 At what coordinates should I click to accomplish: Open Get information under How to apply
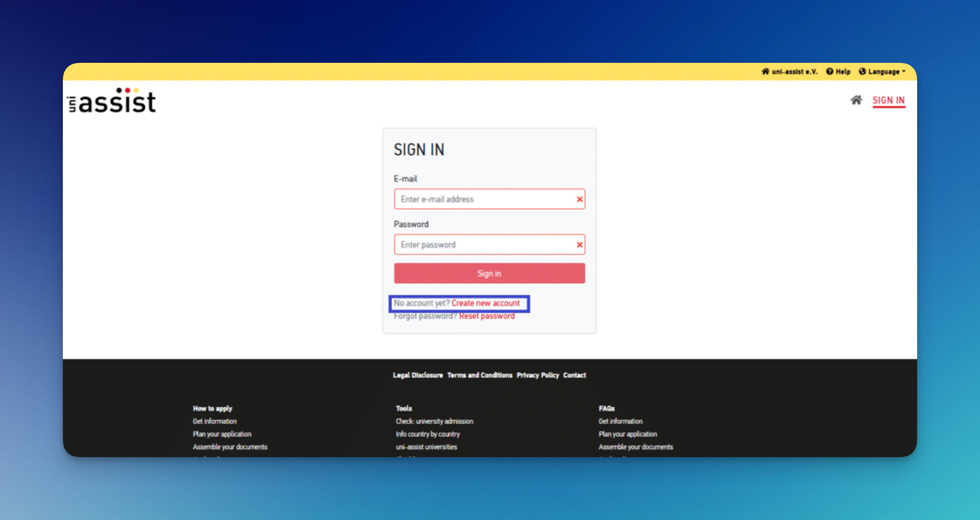point(214,421)
